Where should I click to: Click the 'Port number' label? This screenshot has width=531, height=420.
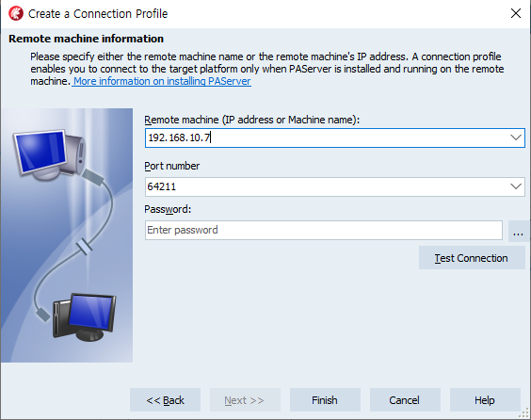coord(172,166)
